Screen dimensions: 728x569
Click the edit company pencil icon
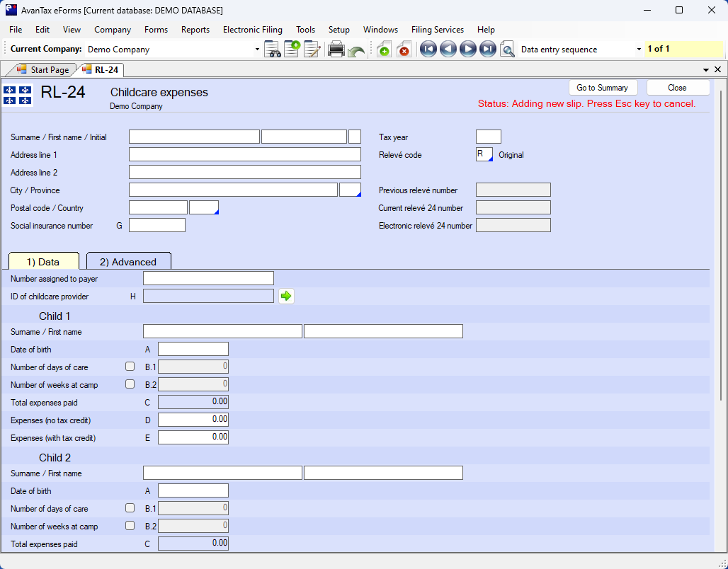[x=312, y=50]
